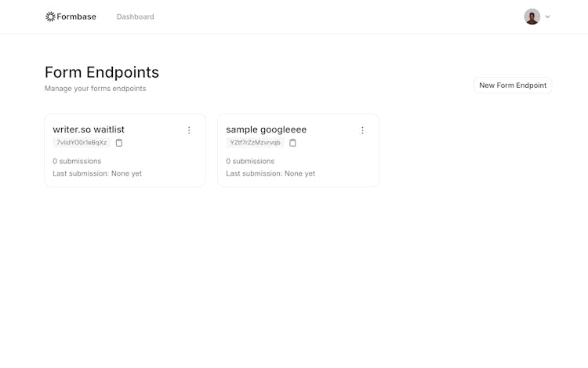The width and height of the screenshot is (588, 368).
Task: Expand the account chevron beside the avatar
Action: pyautogui.click(x=548, y=16)
